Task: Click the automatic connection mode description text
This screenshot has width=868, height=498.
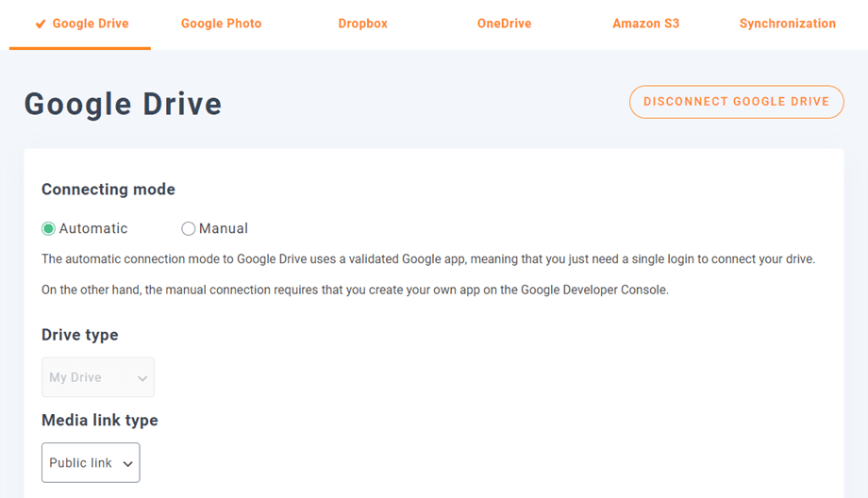Action: (427, 259)
